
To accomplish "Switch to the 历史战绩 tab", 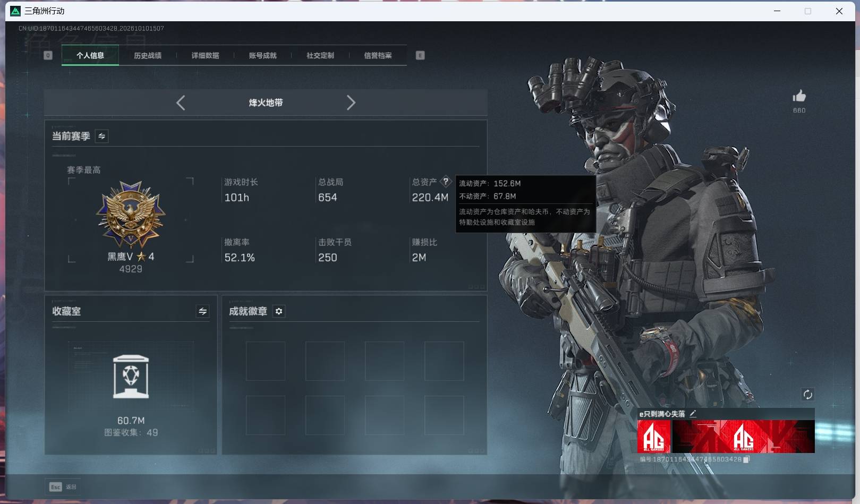I will pyautogui.click(x=148, y=55).
